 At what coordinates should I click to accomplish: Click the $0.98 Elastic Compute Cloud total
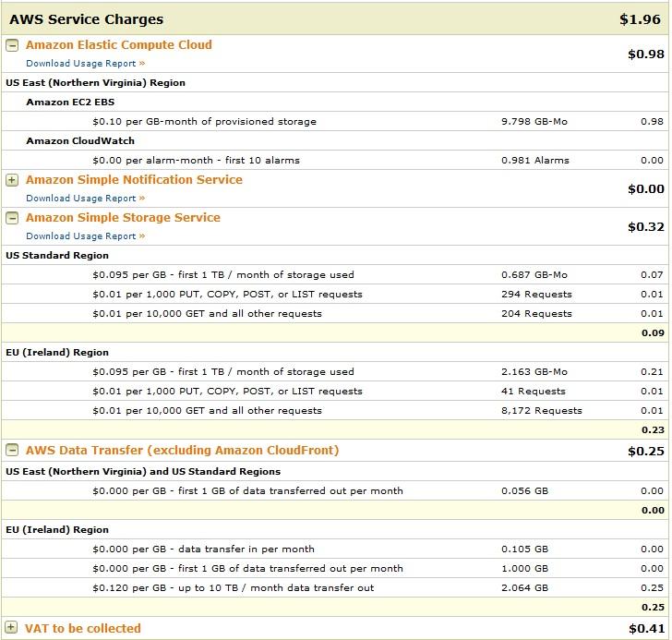click(646, 54)
